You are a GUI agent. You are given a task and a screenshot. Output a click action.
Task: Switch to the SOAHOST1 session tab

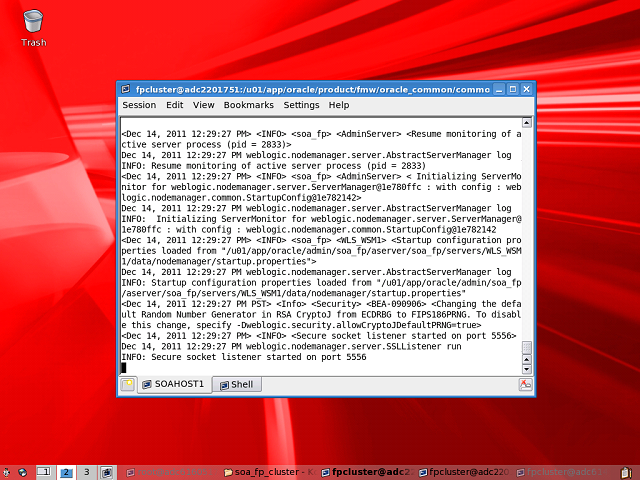click(x=174, y=384)
